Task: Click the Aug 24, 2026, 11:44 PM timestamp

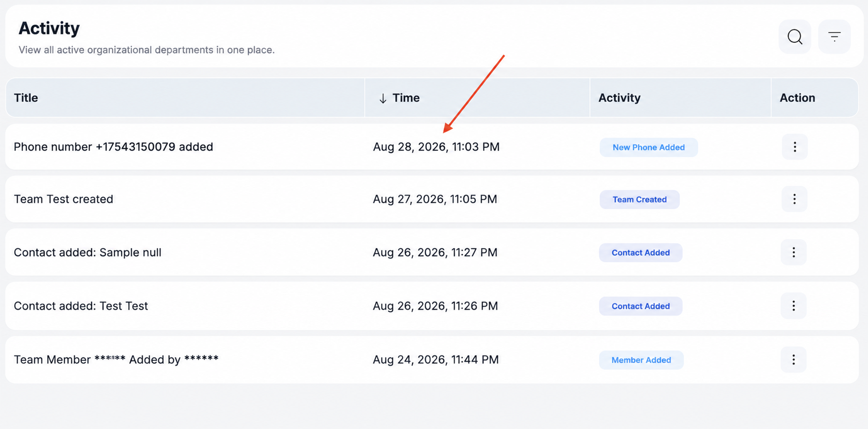Action: coord(435,359)
